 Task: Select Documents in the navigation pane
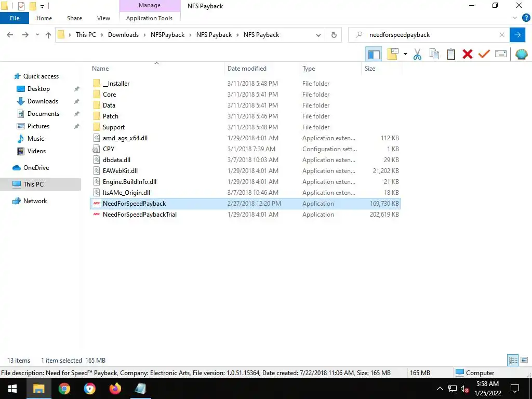[x=43, y=114]
